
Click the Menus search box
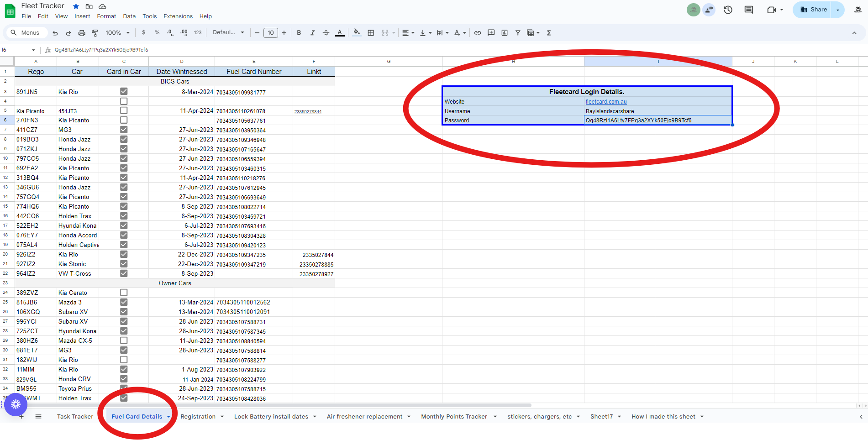(x=26, y=33)
